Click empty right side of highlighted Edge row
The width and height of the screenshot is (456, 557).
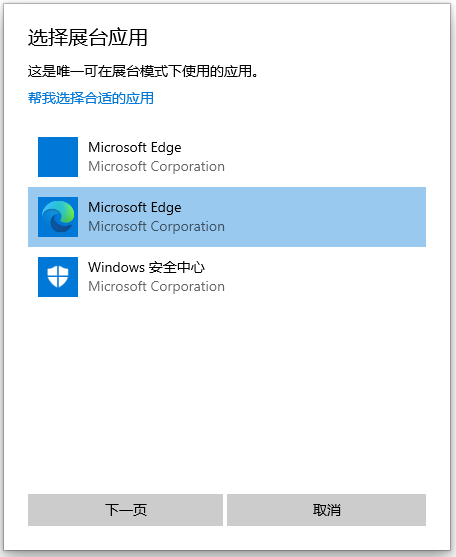(x=325, y=217)
